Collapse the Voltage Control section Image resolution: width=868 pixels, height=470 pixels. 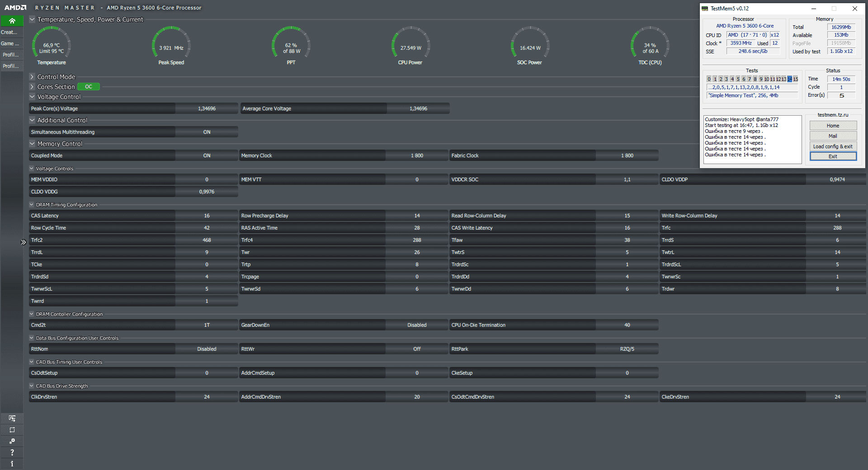pyautogui.click(x=32, y=97)
